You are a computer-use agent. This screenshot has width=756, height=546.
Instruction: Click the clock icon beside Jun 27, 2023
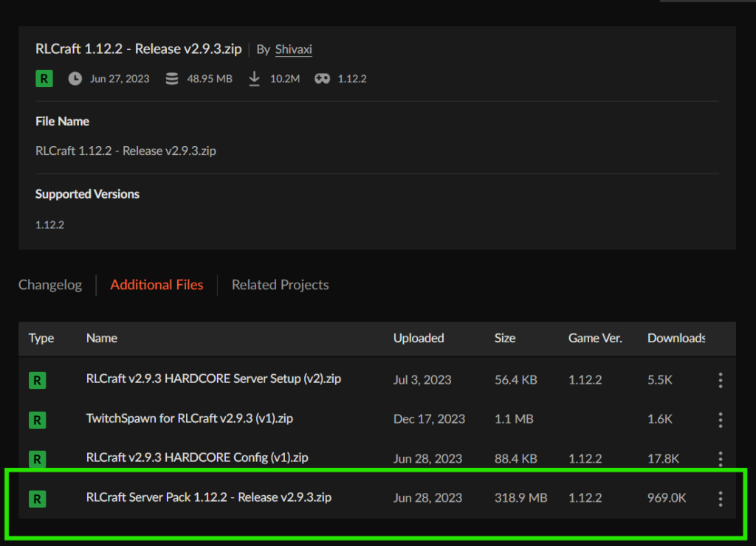75,78
